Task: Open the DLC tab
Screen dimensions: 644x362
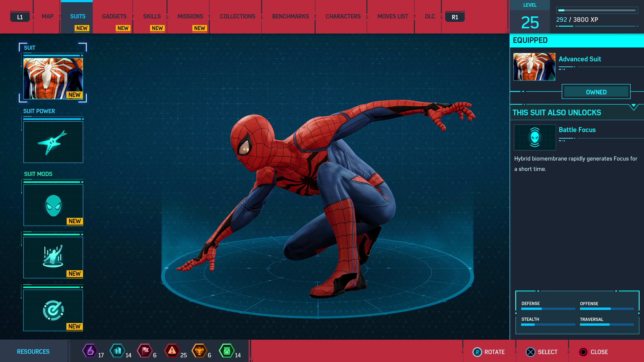Action: tap(430, 16)
